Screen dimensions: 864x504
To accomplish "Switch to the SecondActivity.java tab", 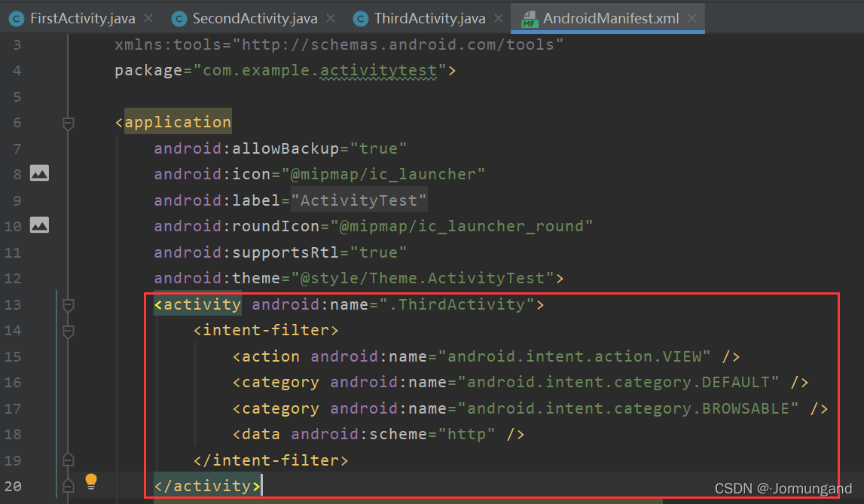I will [x=255, y=18].
